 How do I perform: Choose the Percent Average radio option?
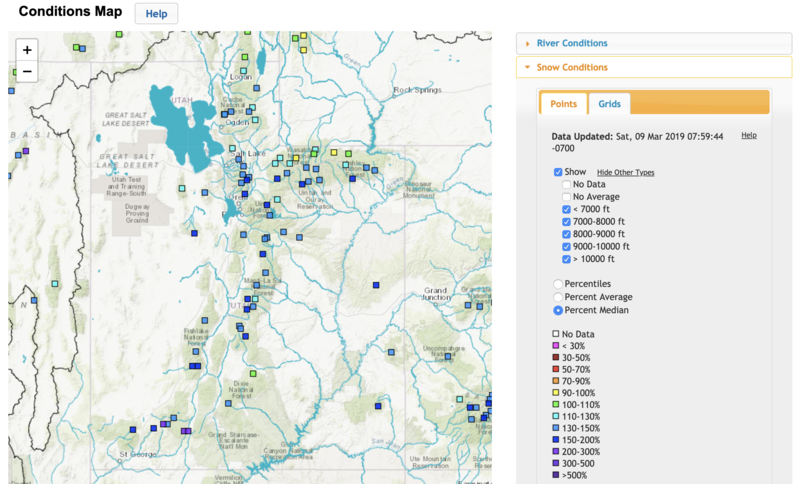point(558,297)
